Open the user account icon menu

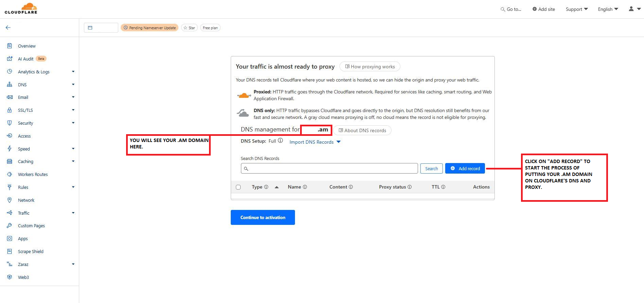(x=634, y=9)
